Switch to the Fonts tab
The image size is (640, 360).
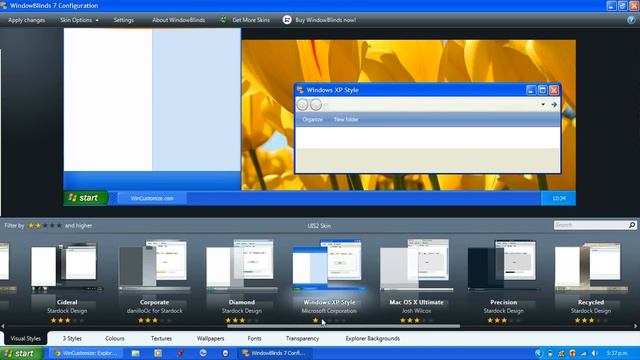pyautogui.click(x=254, y=338)
